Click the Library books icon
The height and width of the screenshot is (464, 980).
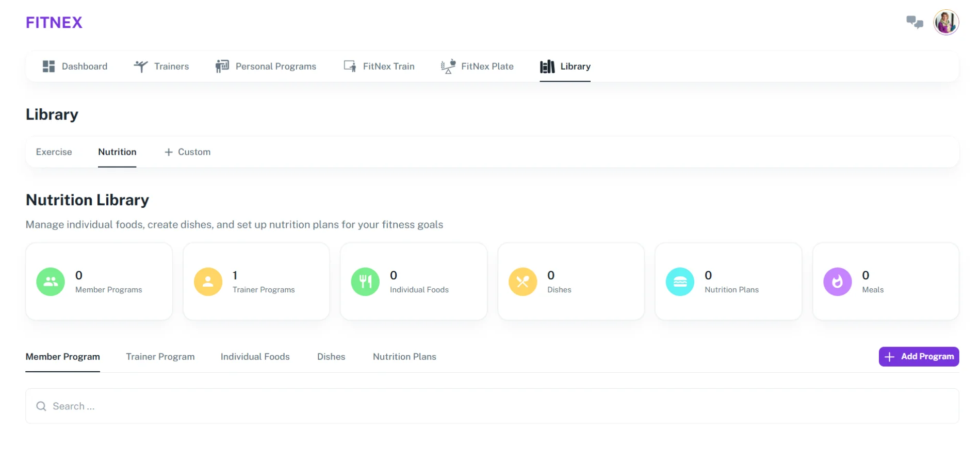[x=547, y=67]
